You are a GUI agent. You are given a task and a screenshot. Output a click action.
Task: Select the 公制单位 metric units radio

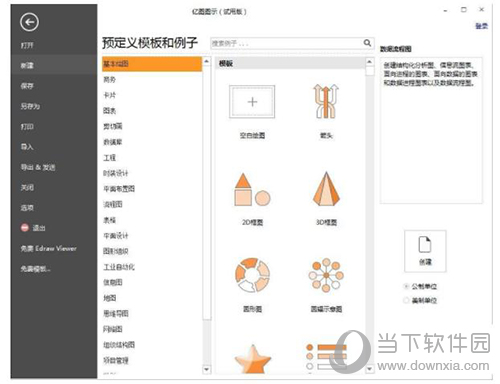click(x=406, y=286)
